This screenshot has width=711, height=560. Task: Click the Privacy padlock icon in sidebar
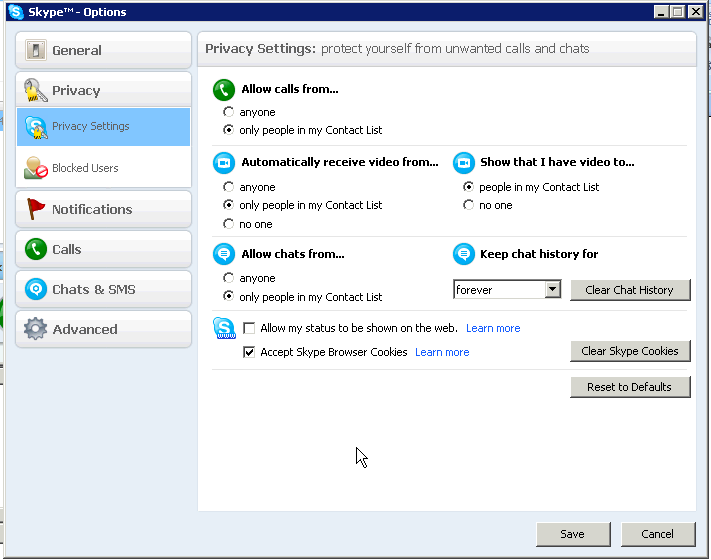pos(36,90)
